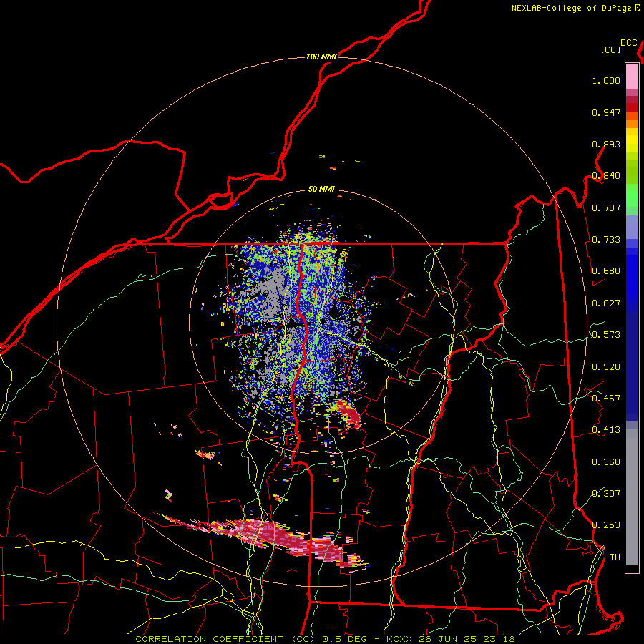The width and height of the screenshot is (644, 644).
Task: Click the 0.627 scale value
Action: 606,303
